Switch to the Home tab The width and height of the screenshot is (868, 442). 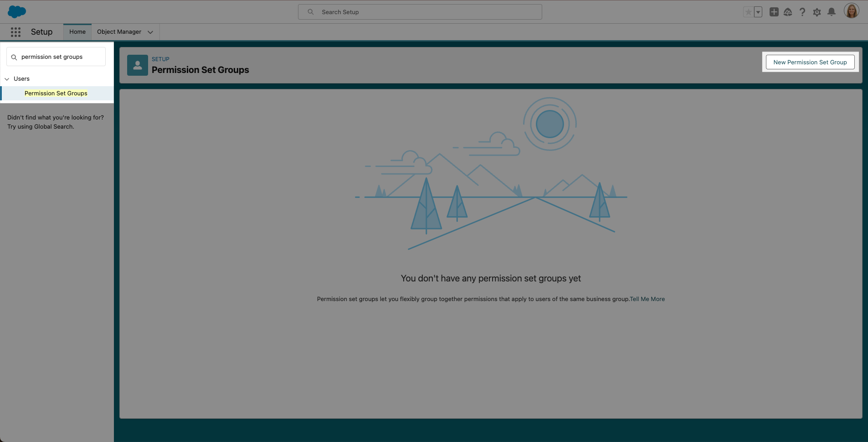[77, 32]
